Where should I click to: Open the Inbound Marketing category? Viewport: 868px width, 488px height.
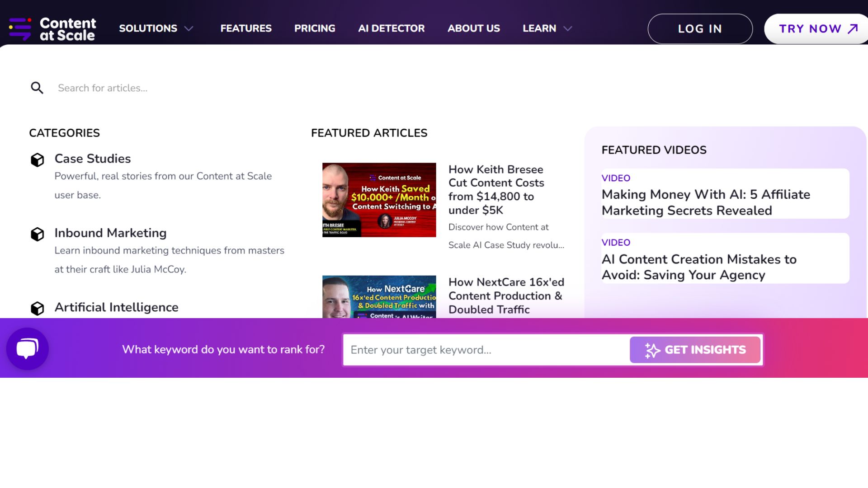click(x=110, y=233)
